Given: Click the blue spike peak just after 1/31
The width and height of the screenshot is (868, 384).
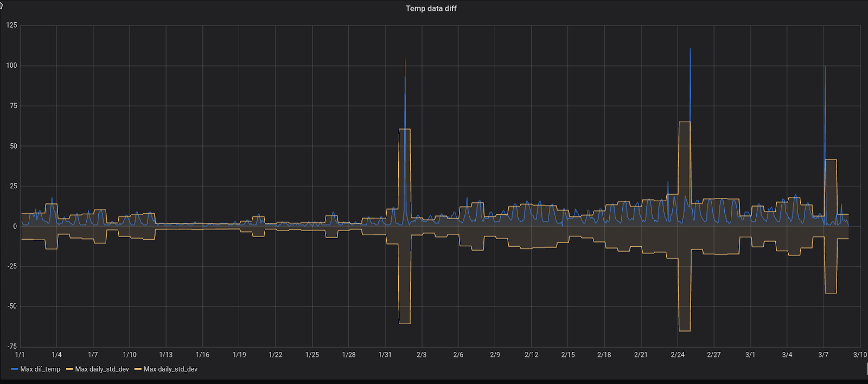Looking at the screenshot, I should [405, 58].
